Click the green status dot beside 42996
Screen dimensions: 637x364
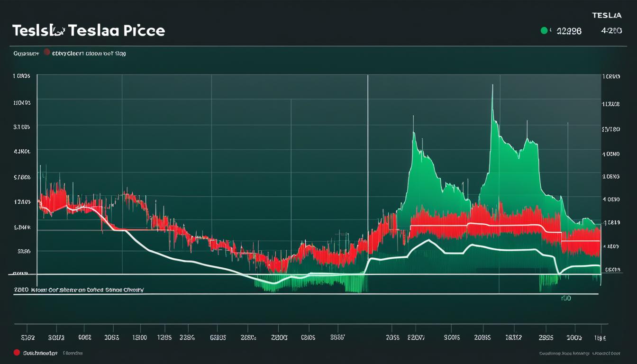[544, 31]
